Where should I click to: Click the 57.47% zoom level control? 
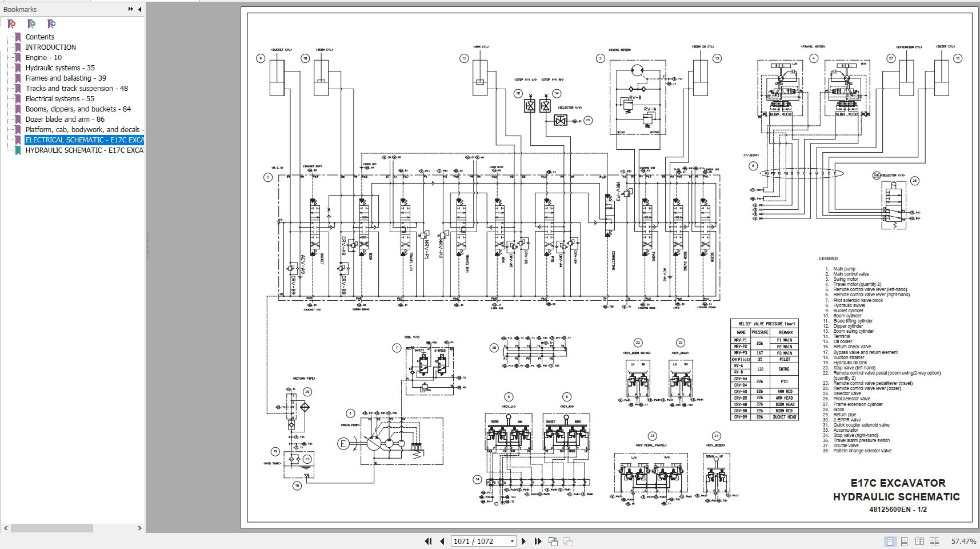(964, 540)
